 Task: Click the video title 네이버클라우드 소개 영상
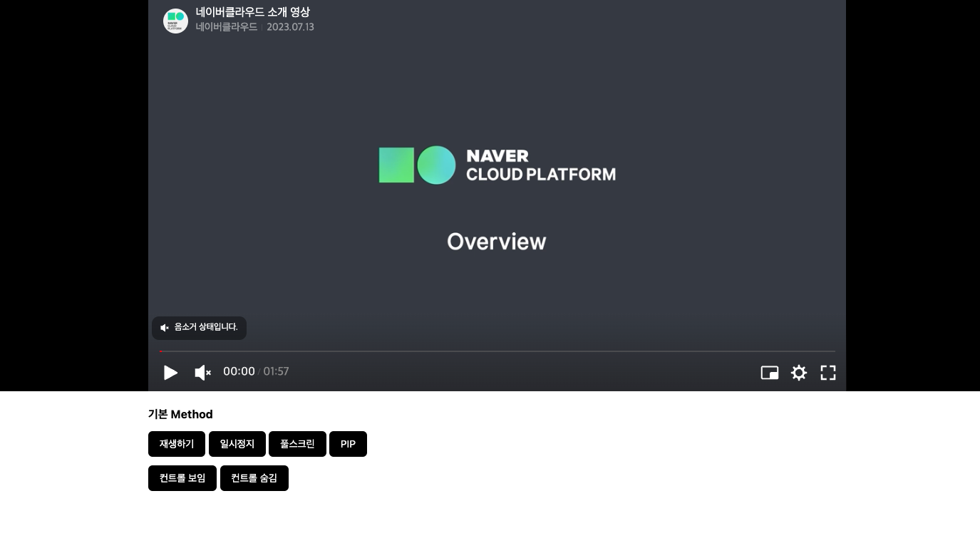252,12
